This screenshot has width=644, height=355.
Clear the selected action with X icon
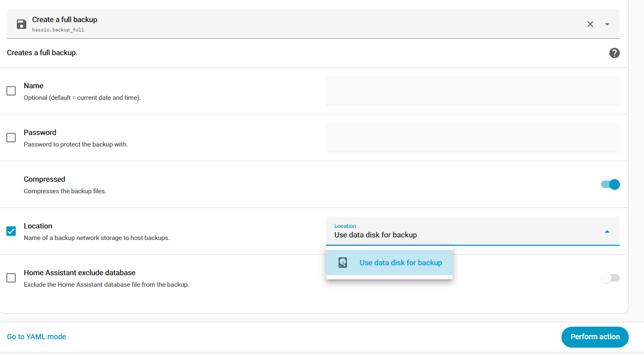pos(590,24)
